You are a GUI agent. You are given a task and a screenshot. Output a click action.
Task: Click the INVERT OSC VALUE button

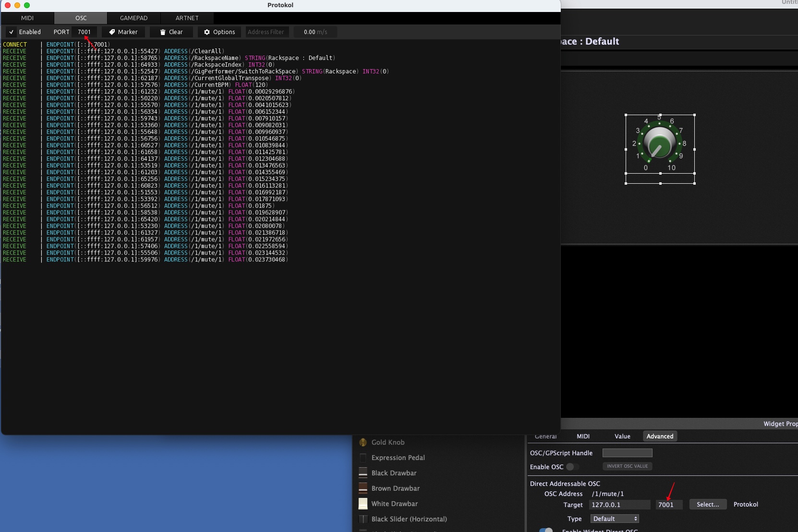coord(627,466)
